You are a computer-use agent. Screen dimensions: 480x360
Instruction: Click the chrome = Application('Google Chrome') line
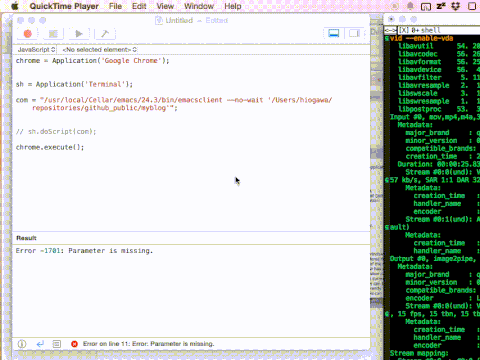point(93,61)
